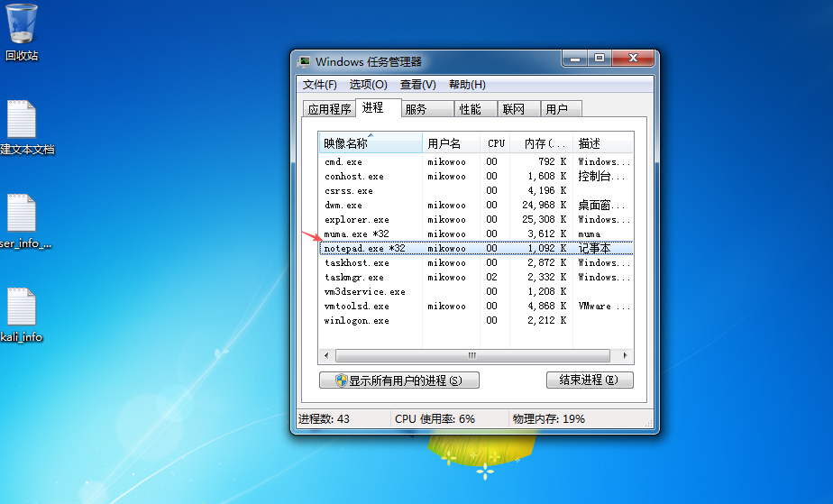833x504 pixels.
Task: Sort by 内存 column header
Action: click(x=541, y=142)
